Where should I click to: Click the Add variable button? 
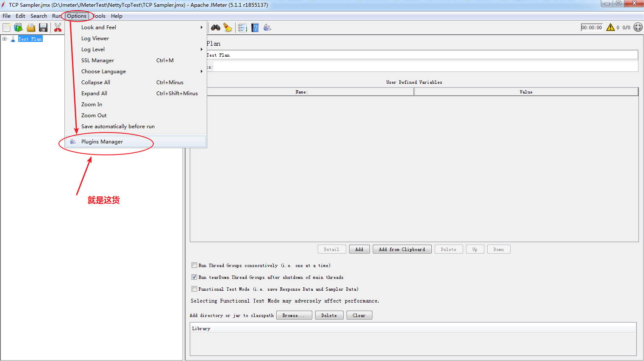tap(359, 249)
